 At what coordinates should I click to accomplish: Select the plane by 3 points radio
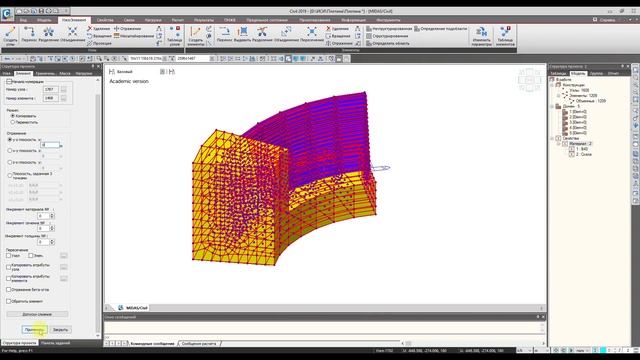[10, 176]
